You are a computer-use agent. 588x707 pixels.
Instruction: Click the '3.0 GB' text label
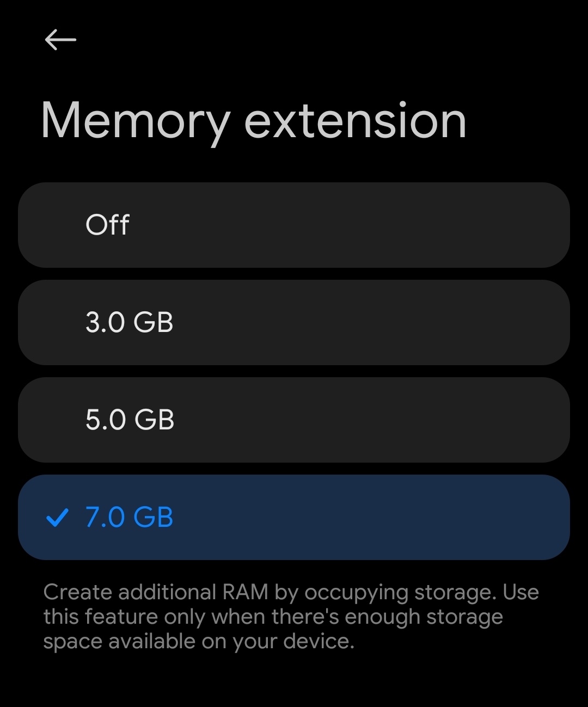(130, 322)
